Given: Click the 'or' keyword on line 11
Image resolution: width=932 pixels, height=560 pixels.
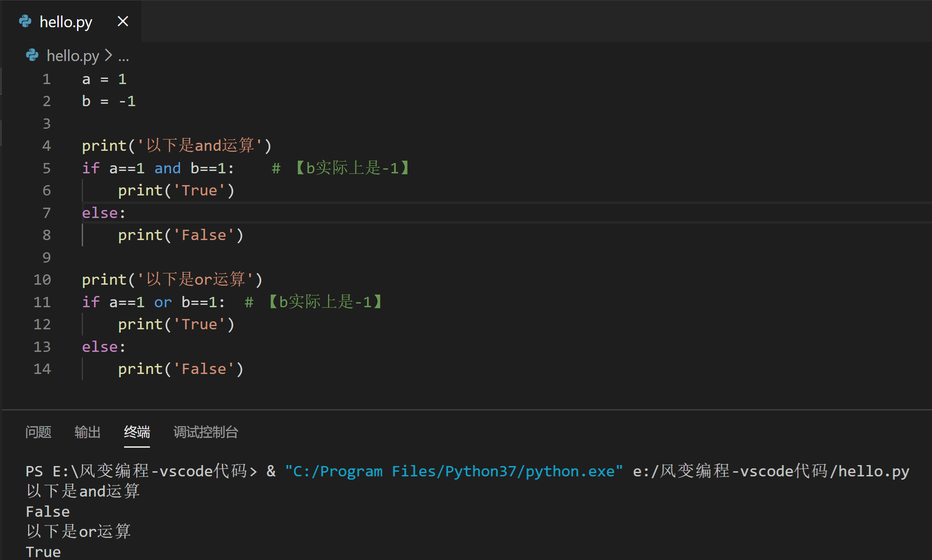Looking at the screenshot, I should (163, 302).
